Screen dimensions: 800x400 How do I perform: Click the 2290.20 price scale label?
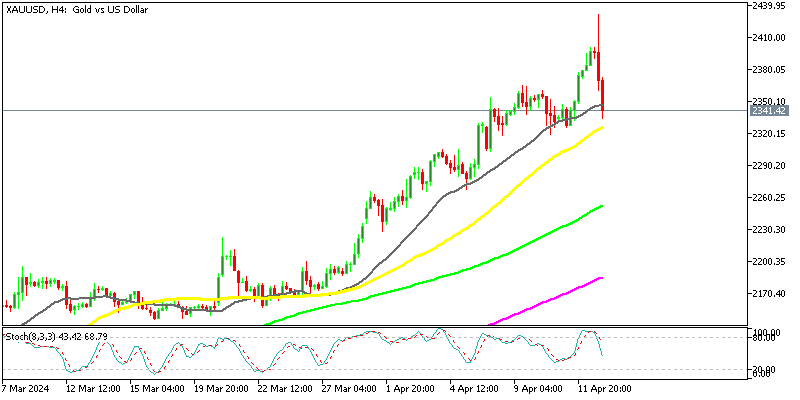[x=771, y=166]
